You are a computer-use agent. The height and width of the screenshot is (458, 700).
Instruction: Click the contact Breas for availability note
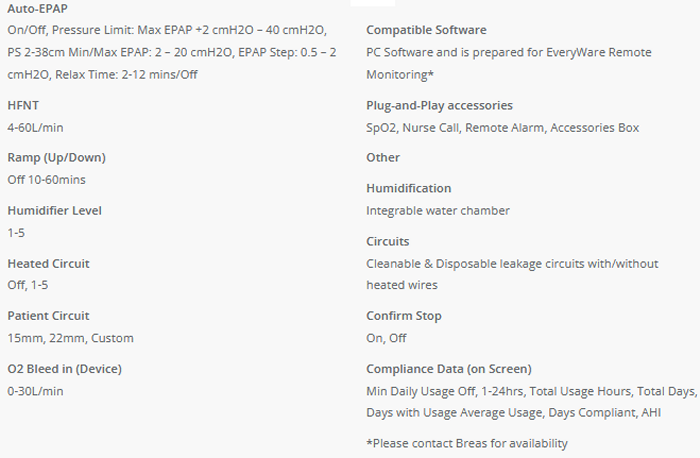[x=467, y=443]
